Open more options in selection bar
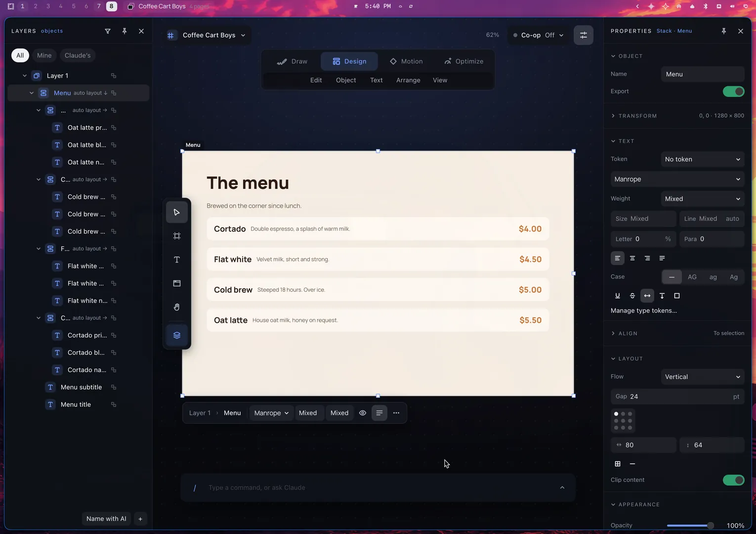756x534 pixels. pos(396,413)
